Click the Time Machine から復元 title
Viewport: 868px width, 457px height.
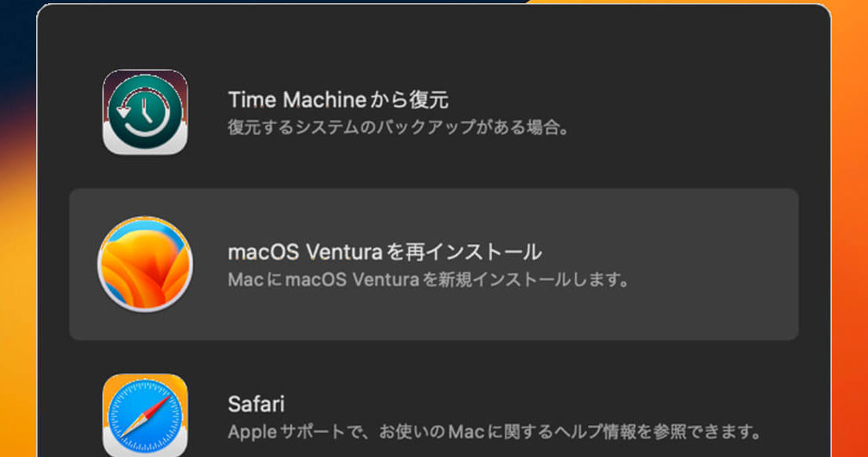pos(338,101)
